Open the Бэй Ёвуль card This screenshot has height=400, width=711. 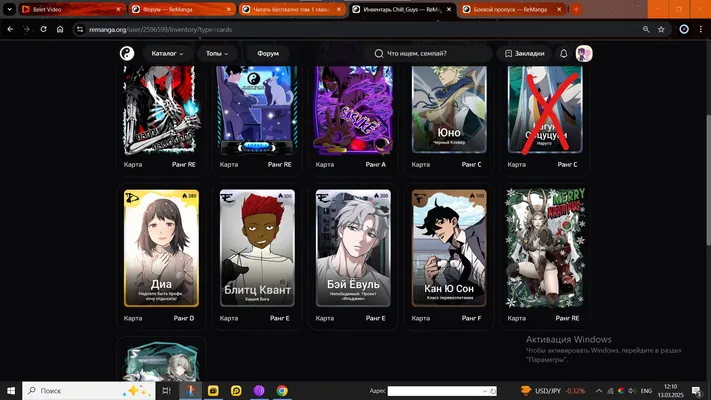[x=353, y=248]
